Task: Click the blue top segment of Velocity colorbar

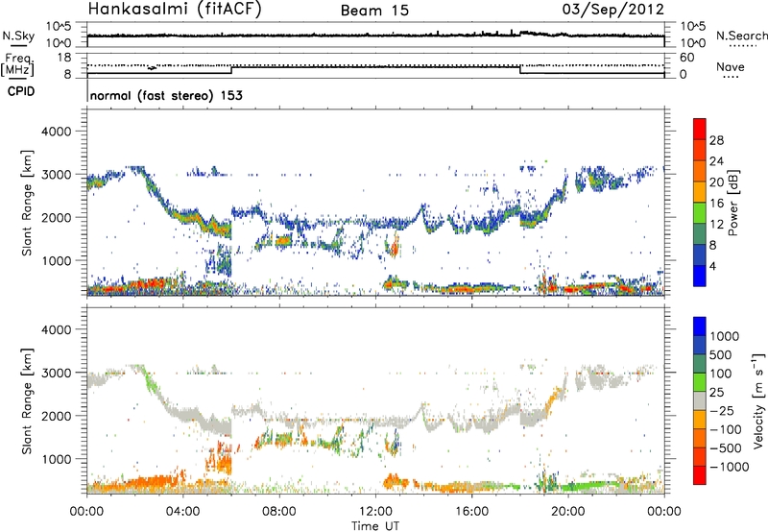Action: pyautogui.click(x=700, y=326)
